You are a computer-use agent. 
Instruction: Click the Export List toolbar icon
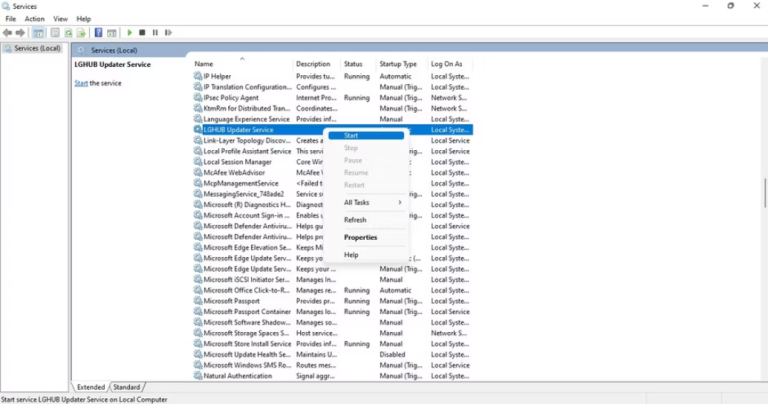[x=80, y=32]
